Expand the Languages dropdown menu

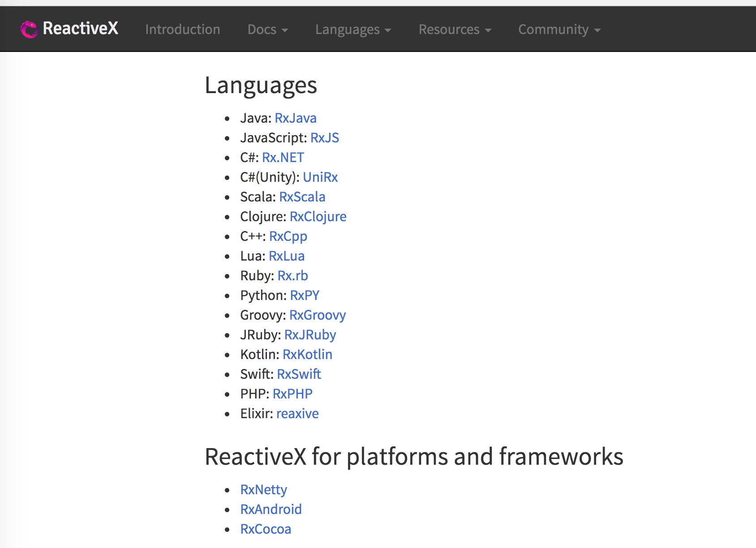[x=353, y=30]
